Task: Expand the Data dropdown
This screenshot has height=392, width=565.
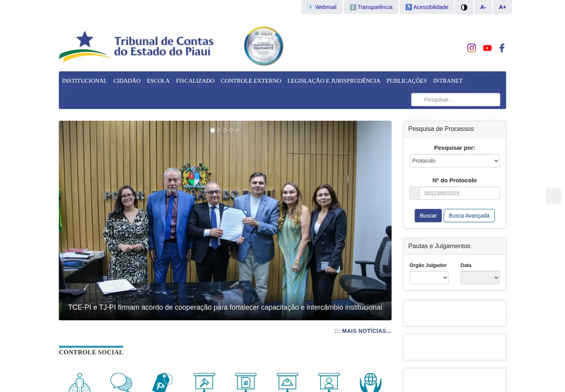Action: click(x=480, y=278)
